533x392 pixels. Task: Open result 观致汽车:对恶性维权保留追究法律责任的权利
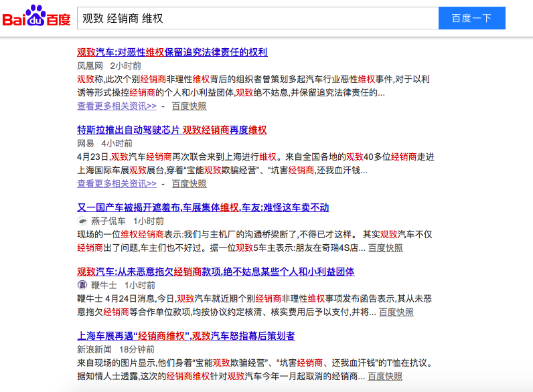click(172, 52)
